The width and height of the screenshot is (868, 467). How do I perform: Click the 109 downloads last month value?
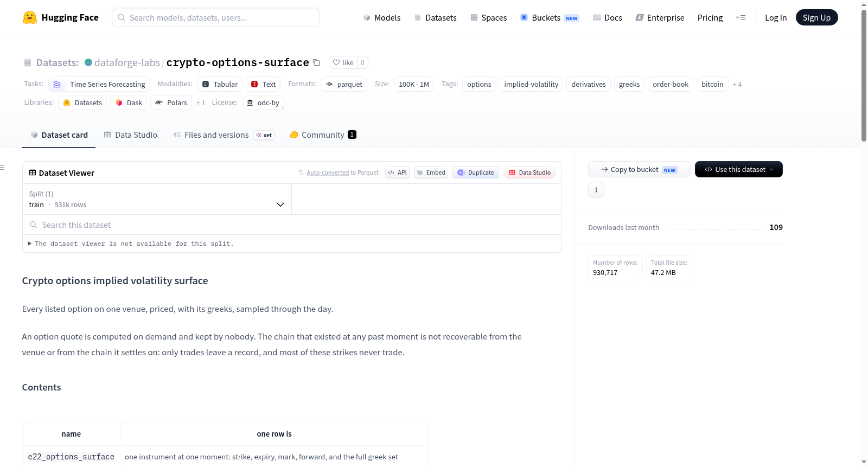(x=776, y=227)
